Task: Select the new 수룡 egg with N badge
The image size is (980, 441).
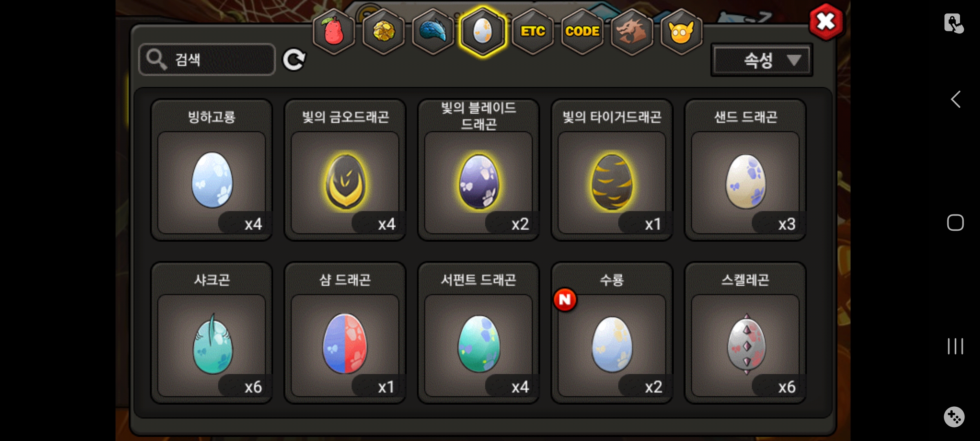Action: click(x=612, y=333)
